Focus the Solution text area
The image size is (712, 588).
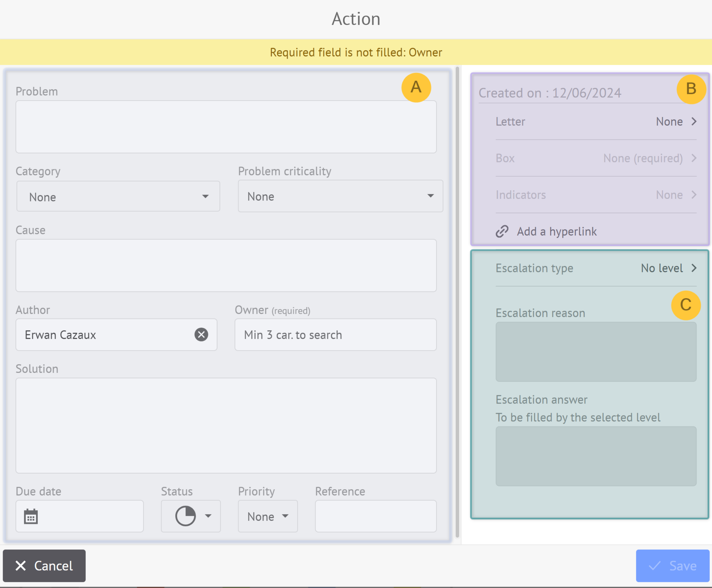tap(226, 426)
